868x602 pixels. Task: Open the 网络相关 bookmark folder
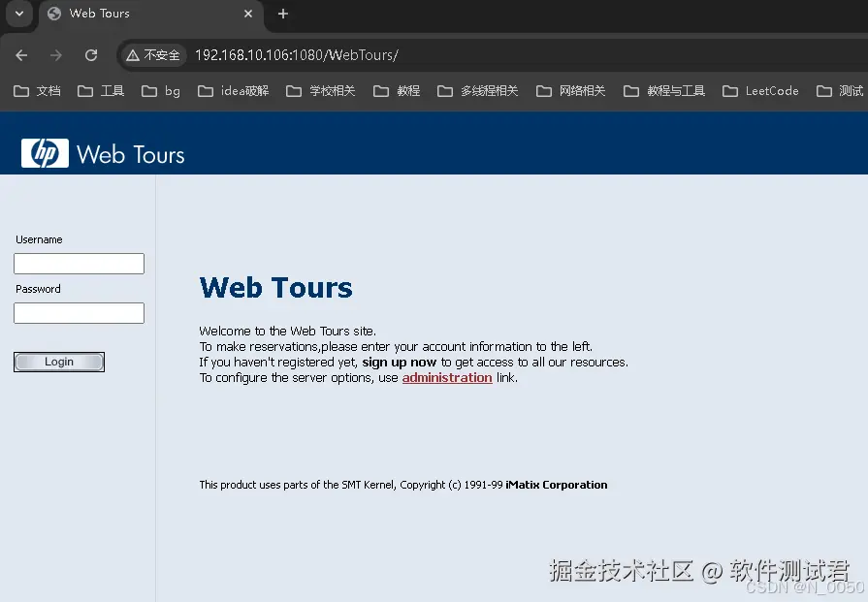coord(571,91)
